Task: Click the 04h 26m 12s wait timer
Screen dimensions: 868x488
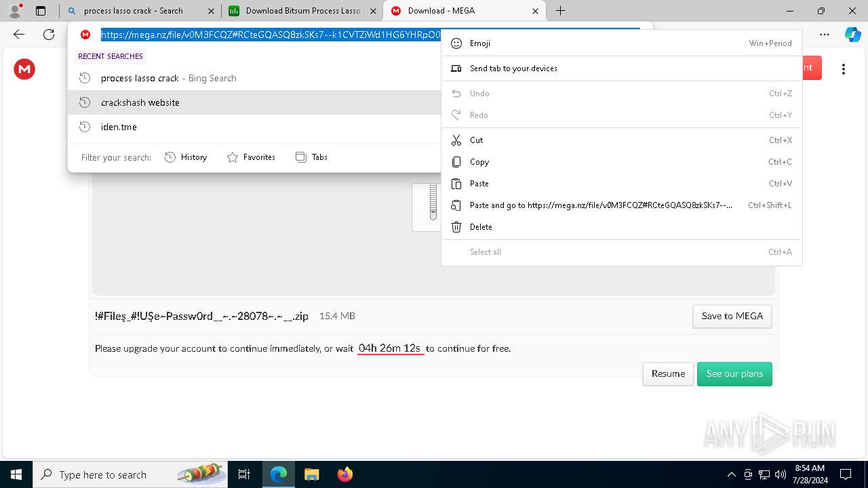Action: (x=390, y=348)
